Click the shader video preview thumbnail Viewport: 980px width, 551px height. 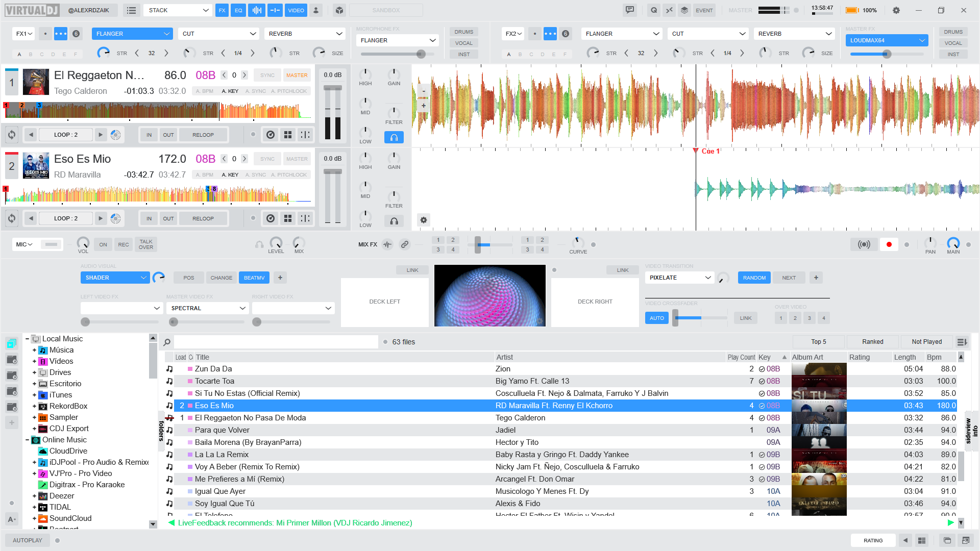[x=490, y=295]
